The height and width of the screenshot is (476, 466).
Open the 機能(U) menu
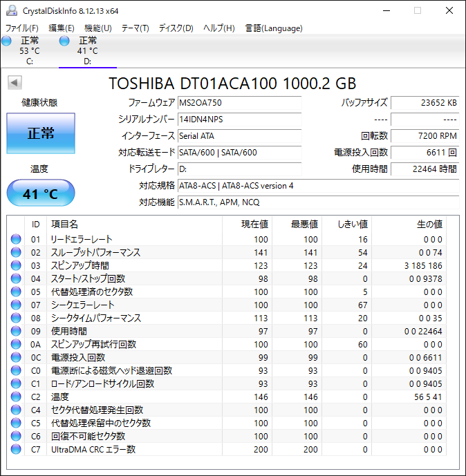[x=97, y=28]
